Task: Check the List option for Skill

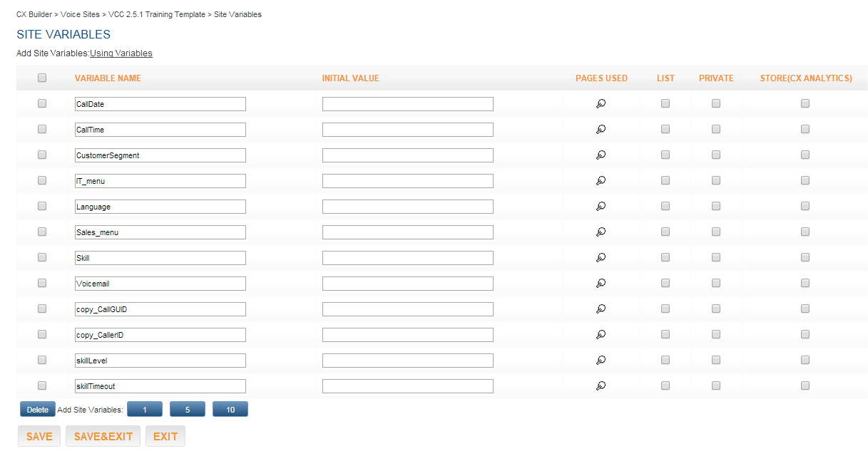Action: [665, 257]
